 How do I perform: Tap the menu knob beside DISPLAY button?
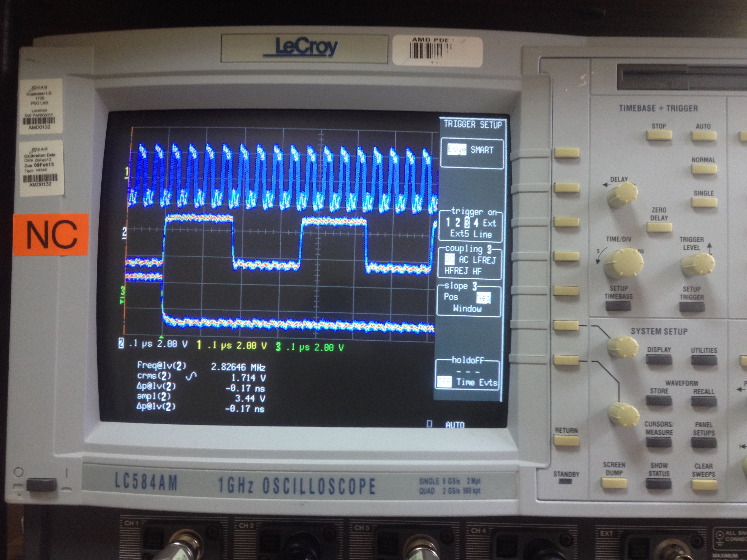coord(623,347)
